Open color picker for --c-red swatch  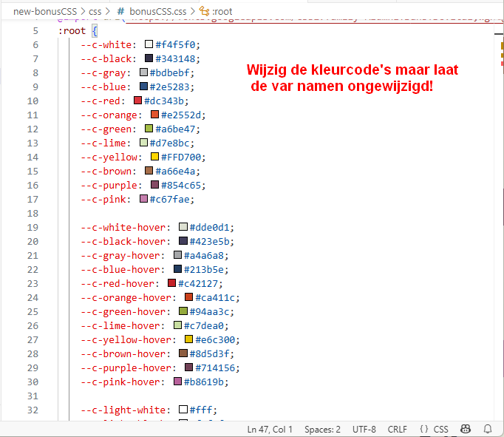pos(138,101)
